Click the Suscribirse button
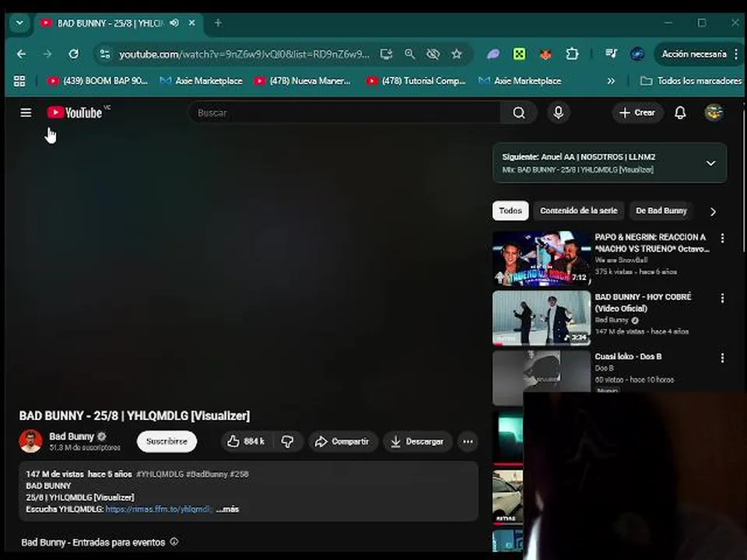Image resolution: width=747 pixels, height=560 pixels. tap(167, 442)
